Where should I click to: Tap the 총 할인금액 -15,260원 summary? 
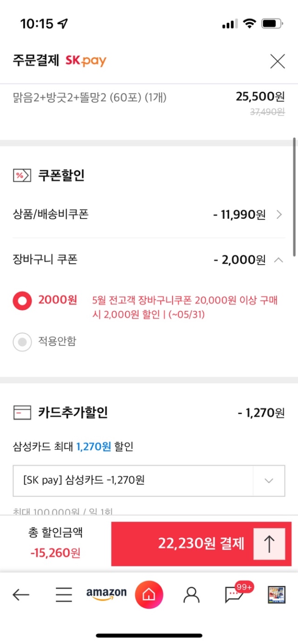coord(55,543)
